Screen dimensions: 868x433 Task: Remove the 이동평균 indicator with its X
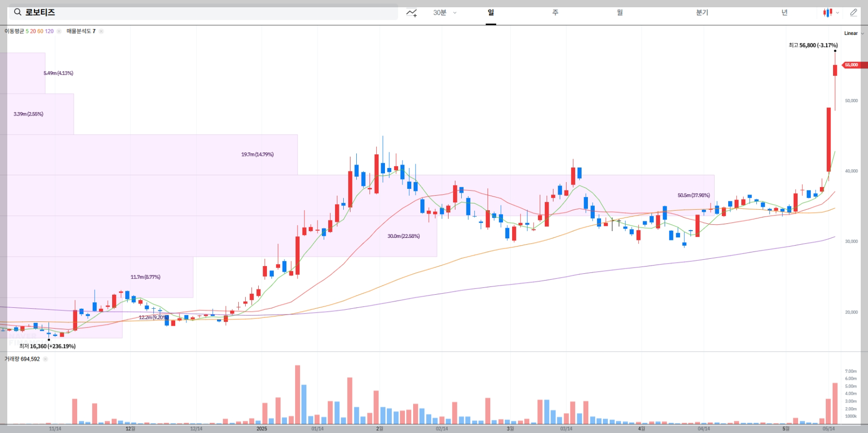click(x=59, y=31)
